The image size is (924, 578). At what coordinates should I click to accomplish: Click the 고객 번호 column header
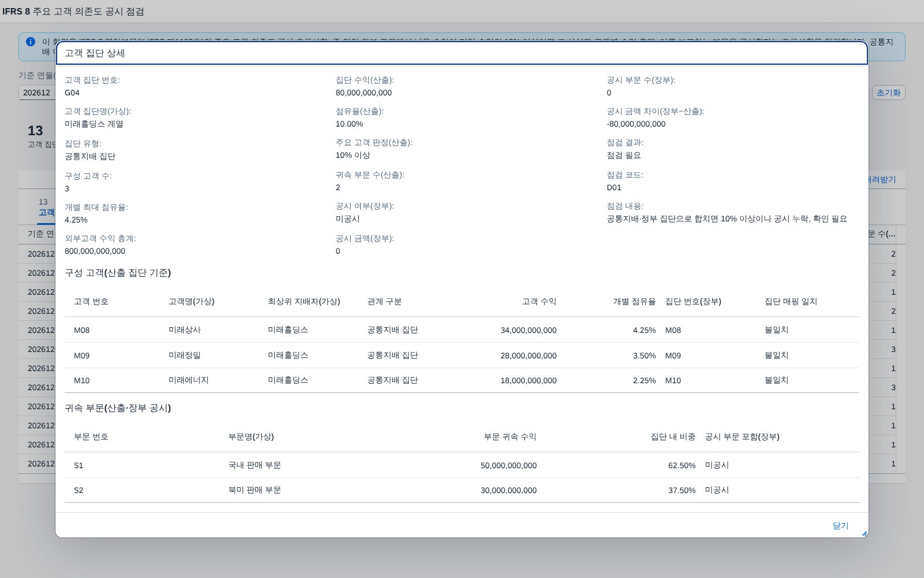point(91,302)
